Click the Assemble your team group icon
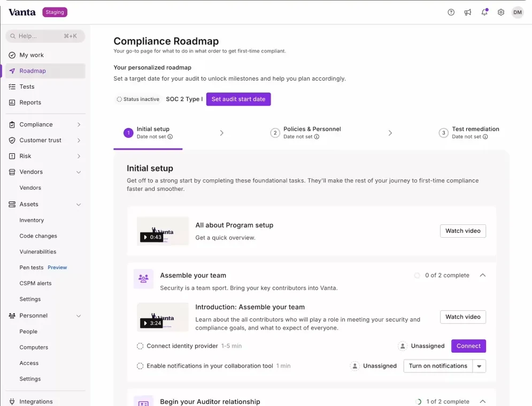This screenshot has width=532, height=406. point(143,278)
